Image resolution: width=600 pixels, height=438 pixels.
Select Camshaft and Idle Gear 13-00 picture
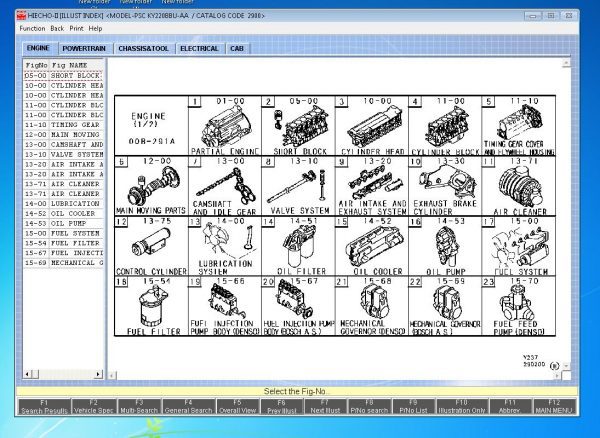point(225,186)
